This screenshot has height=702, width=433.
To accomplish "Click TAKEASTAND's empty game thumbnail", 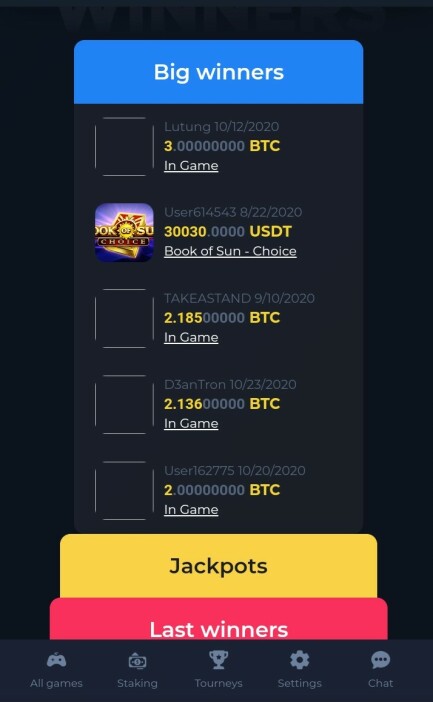I will coord(124,318).
